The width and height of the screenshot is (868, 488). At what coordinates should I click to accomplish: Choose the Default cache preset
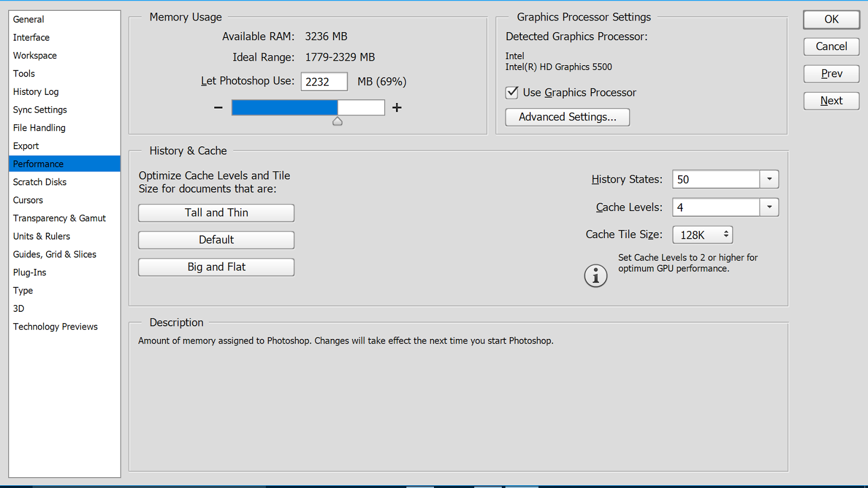pyautogui.click(x=216, y=240)
